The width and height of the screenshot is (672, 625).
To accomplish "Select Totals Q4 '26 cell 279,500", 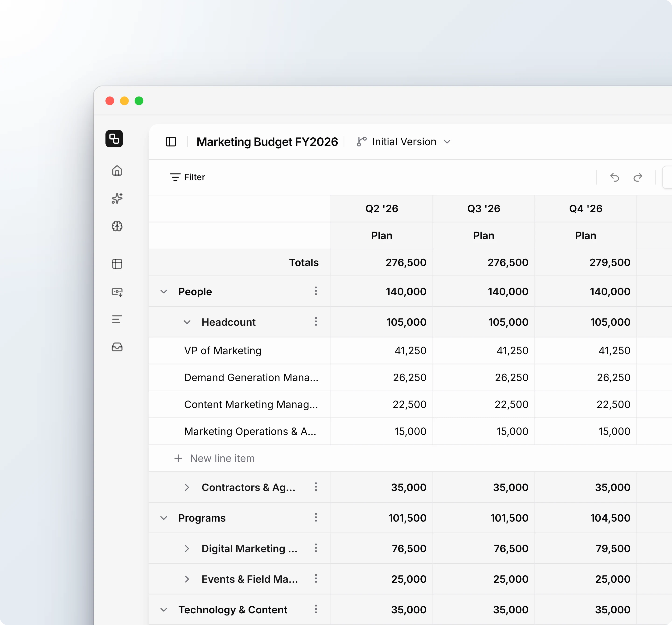I will coord(585,263).
